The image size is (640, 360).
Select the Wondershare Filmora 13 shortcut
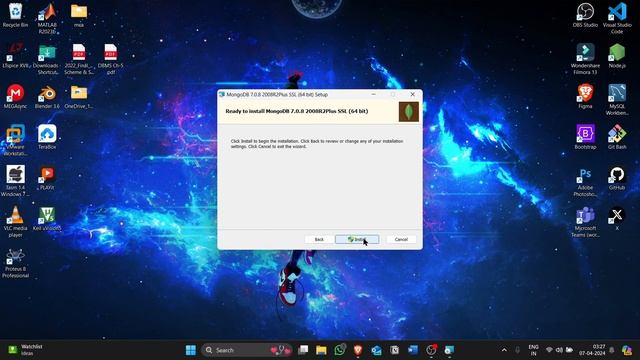[x=585, y=59]
